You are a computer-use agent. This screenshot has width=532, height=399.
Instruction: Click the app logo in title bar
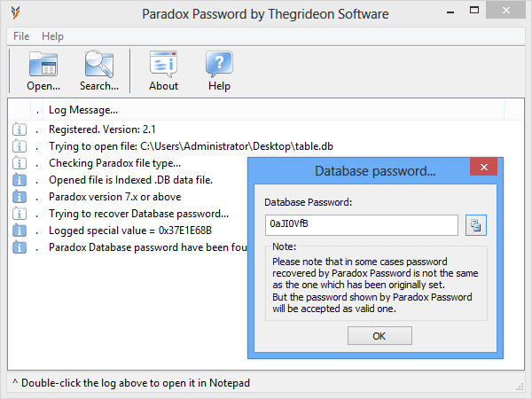(15, 13)
